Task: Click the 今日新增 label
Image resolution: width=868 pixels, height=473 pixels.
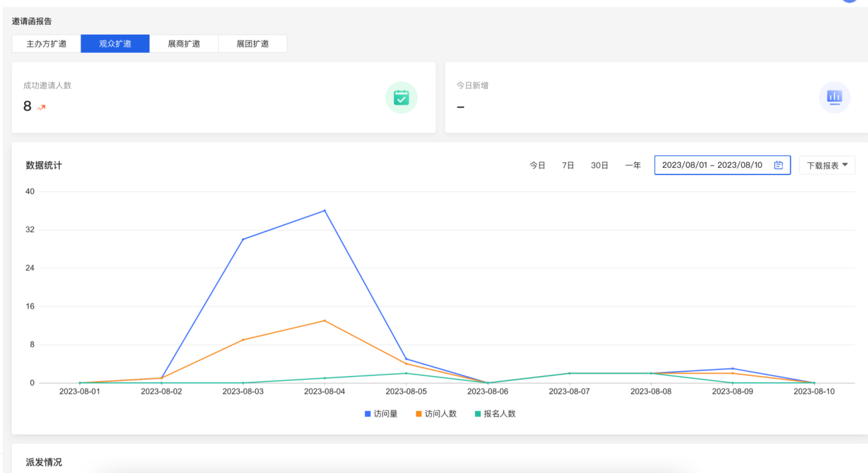Action: [472, 86]
